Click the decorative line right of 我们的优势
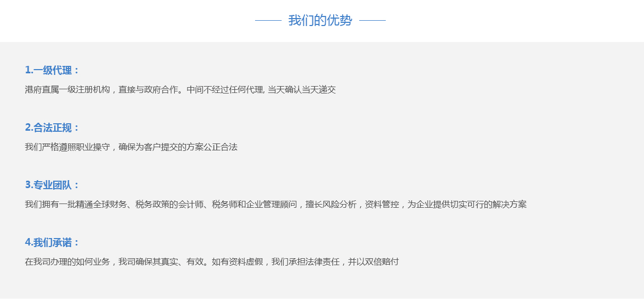Viewport: 644px width, 305px height. pos(372,21)
